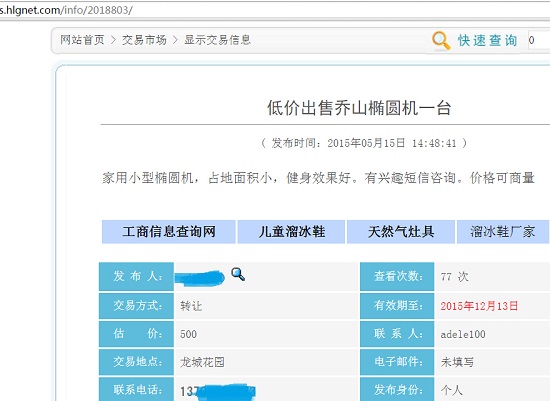
Task: Click the description text 家用小型椭圆机
Action: [147, 178]
